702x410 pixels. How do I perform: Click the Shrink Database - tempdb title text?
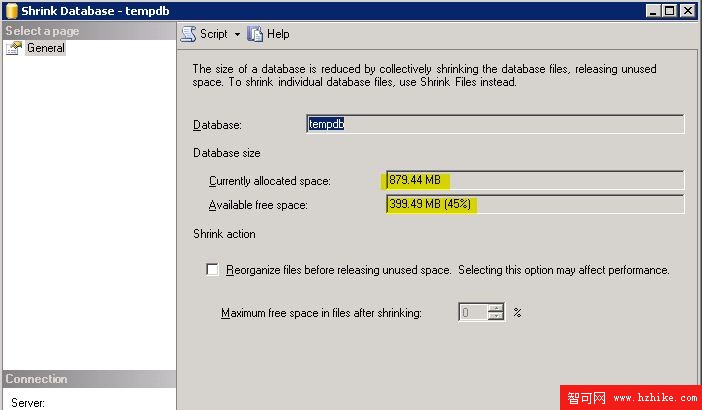[95, 11]
